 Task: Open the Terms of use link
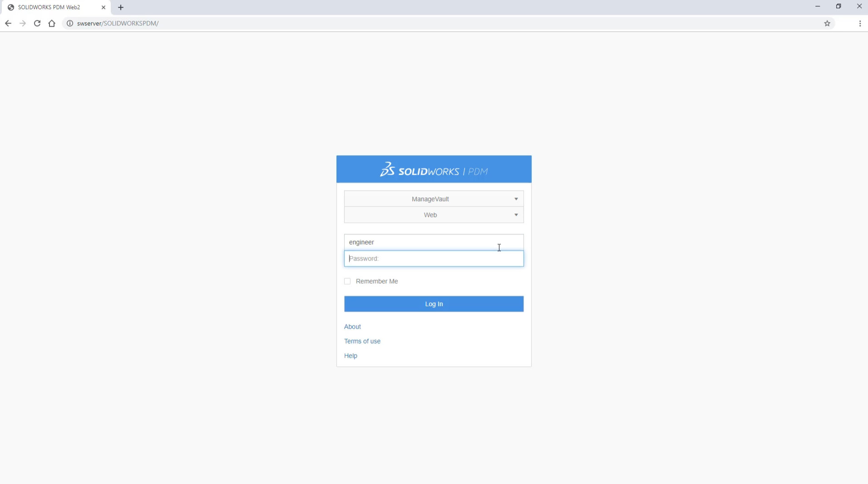point(362,341)
